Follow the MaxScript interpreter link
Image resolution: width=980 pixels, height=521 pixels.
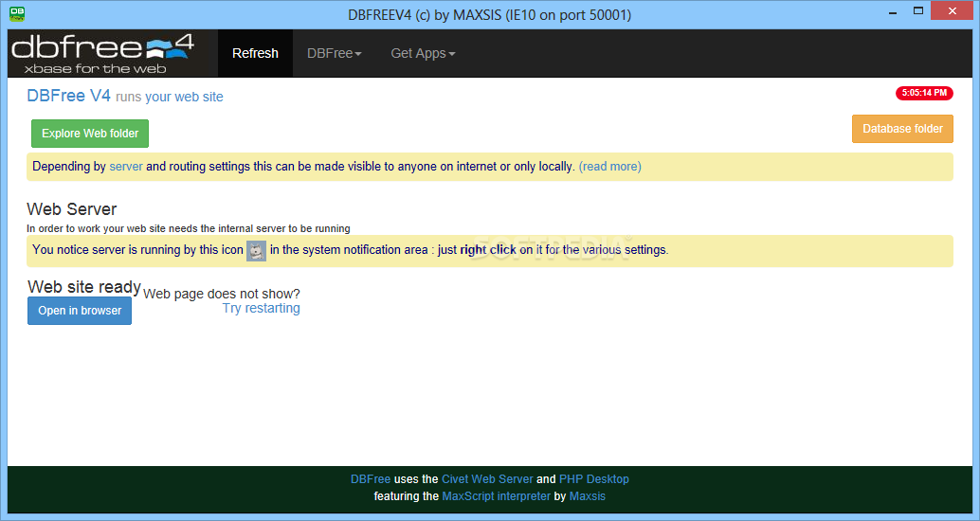click(x=497, y=496)
